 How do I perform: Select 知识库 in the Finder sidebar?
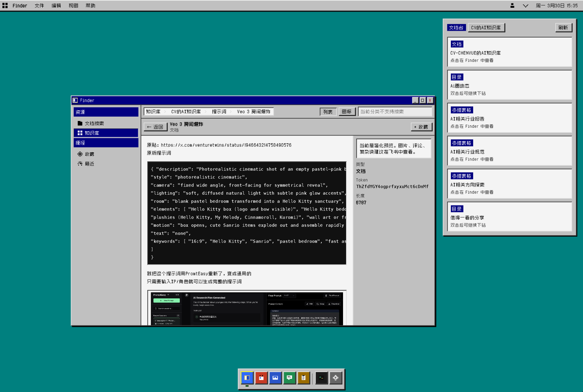[x=106, y=133]
